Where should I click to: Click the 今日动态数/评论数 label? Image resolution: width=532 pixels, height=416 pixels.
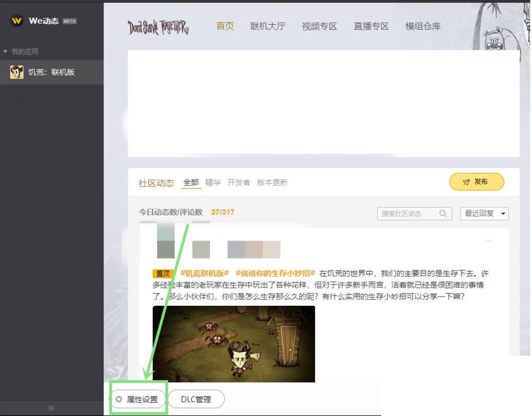(x=171, y=212)
